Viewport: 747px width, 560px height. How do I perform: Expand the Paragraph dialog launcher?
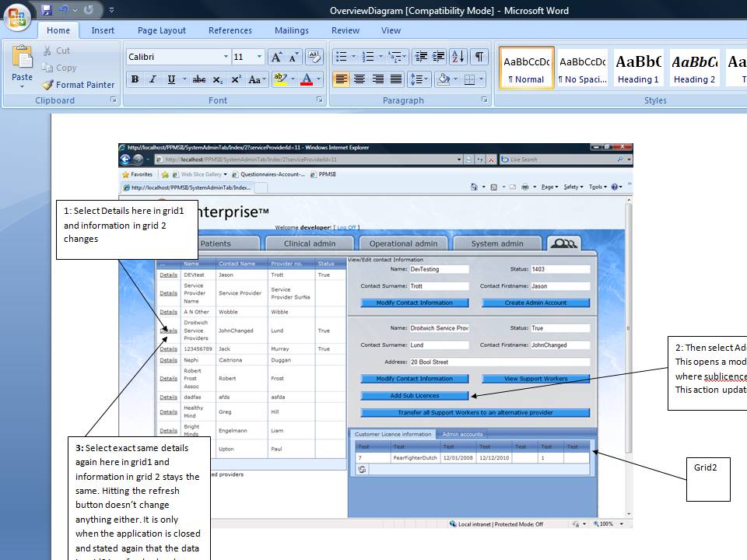[x=485, y=100]
